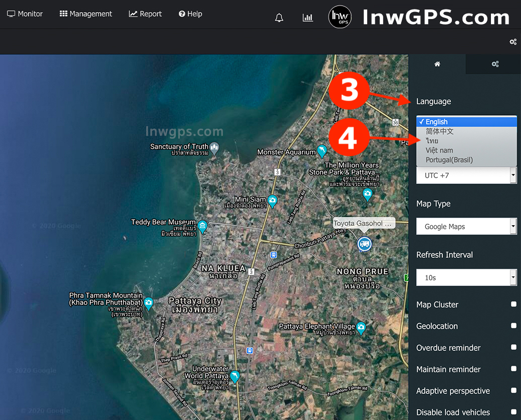This screenshot has height=420, width=521.
Task: Click the Monster Aquarium map pin
Action: [x=322, y=151]
